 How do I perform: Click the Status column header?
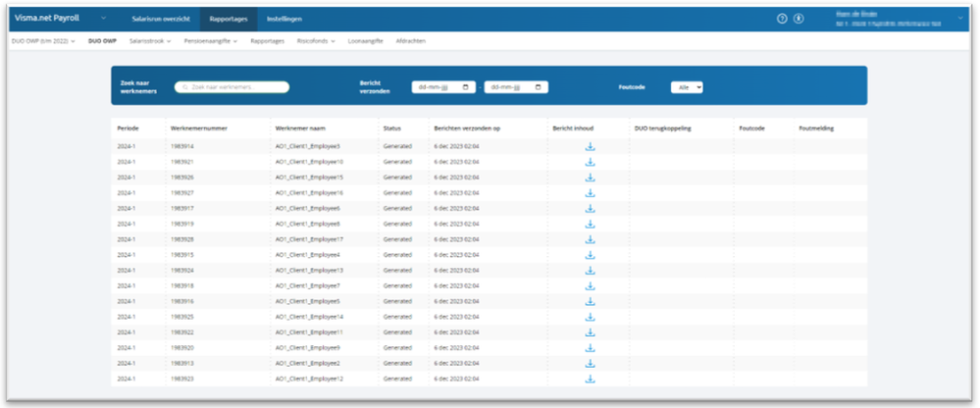(391, 128)
